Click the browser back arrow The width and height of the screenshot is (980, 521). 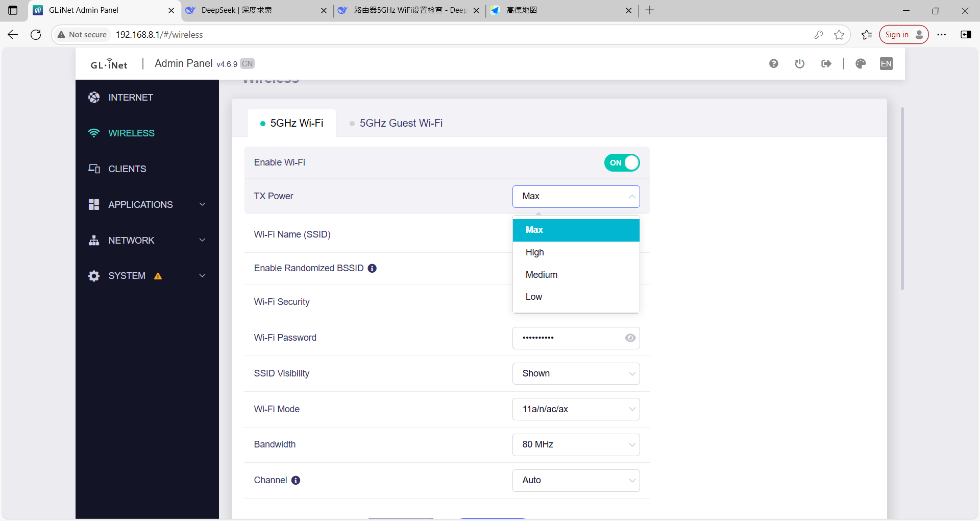[x=13, y=34]
